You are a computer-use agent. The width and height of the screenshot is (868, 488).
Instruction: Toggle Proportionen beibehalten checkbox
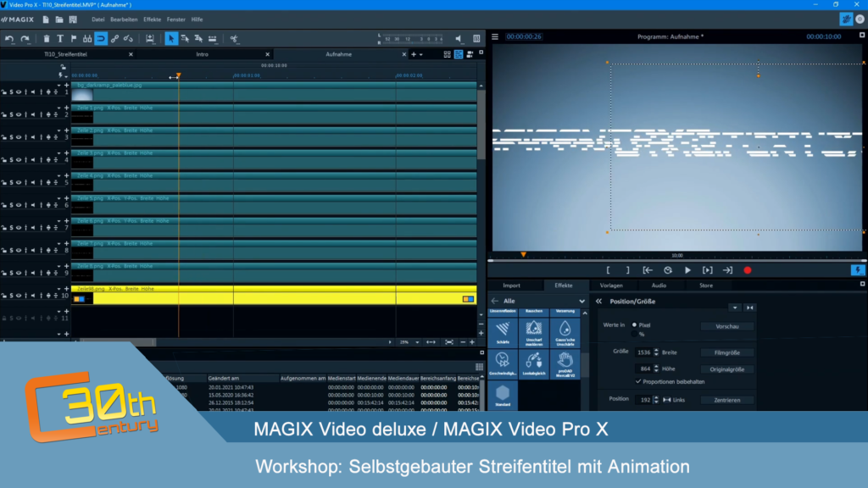(x=638, y=381)
